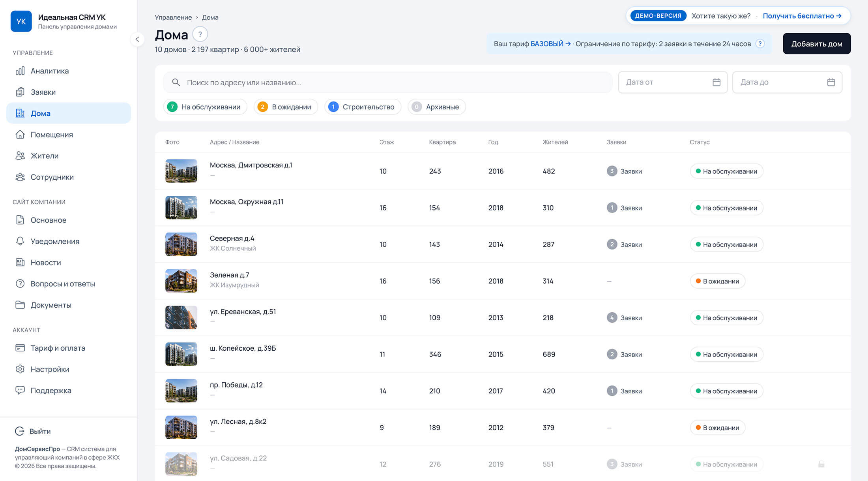Screen dimensions: 868x481
Task: Click the address search input field
Action: pyautogui.click(x=388, y=82)
